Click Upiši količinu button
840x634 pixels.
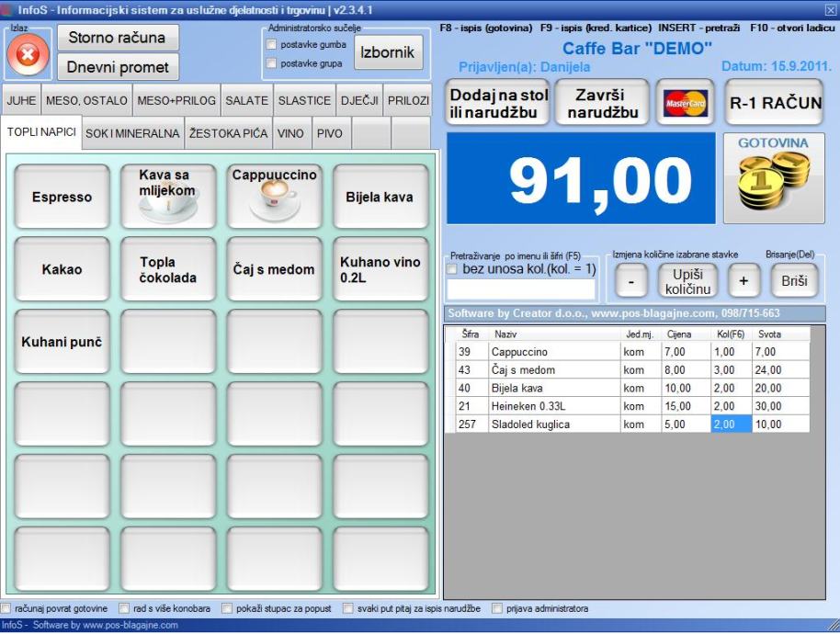[x=687, y=280]
